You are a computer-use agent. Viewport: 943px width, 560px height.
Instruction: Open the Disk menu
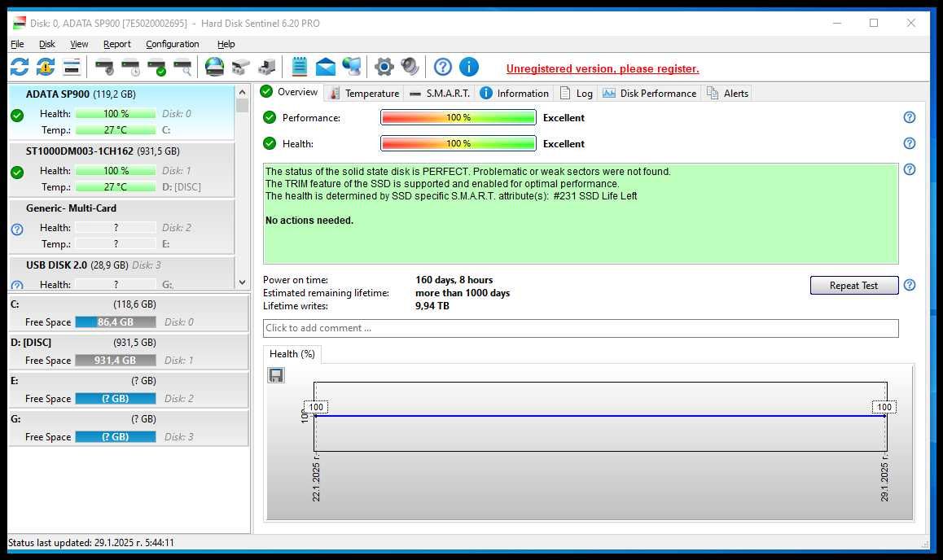point(47,44)
